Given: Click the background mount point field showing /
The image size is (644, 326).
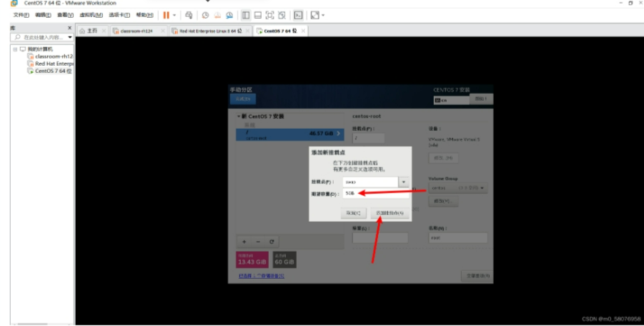Looking at the screenshot, I should click(368, 138).
